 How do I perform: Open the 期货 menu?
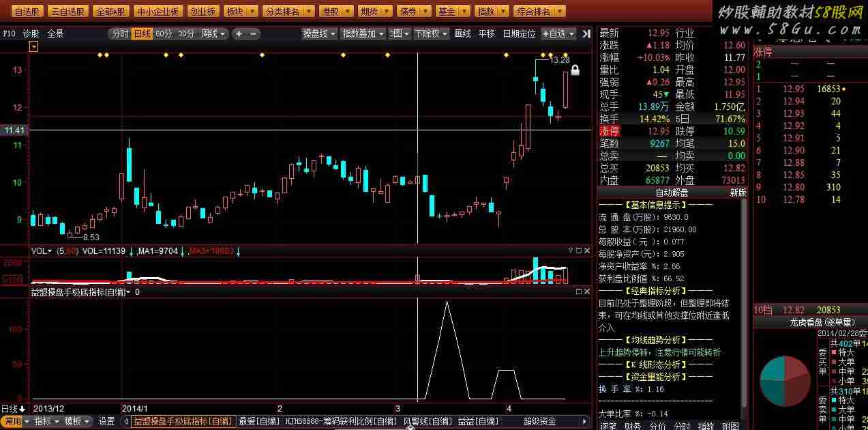tap(376, 12)
